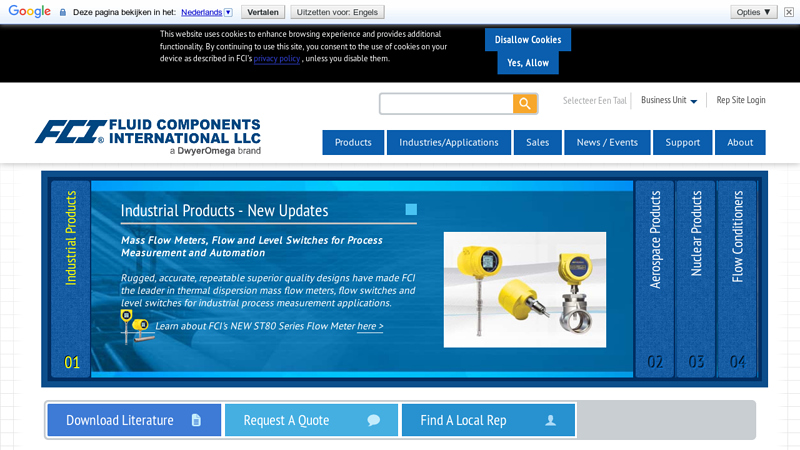
Task: Open the Products menu
Action: 353,142
